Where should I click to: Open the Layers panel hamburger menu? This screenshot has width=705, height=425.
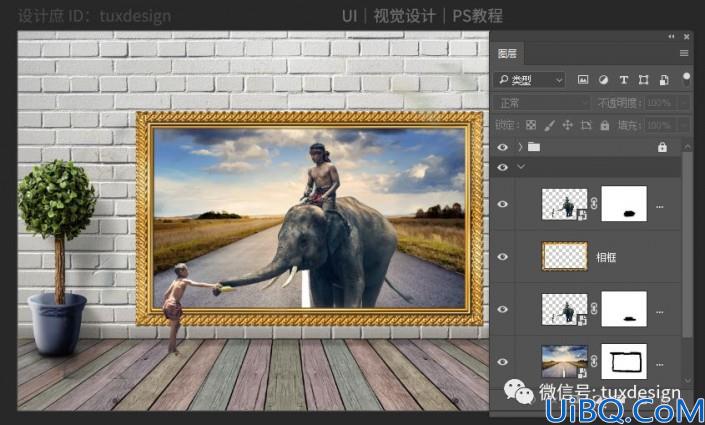coord(684,53)
